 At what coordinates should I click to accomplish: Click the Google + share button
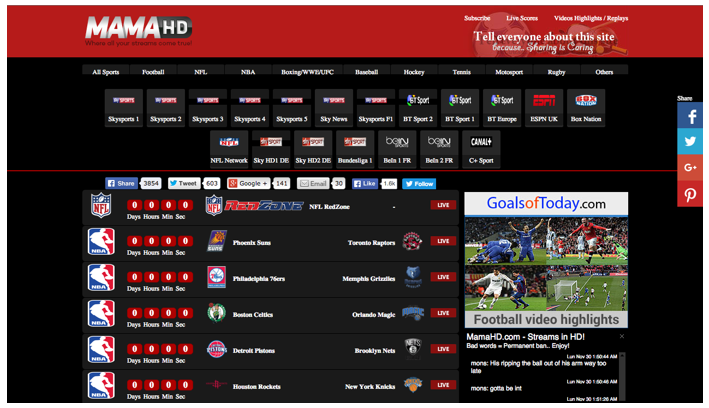coord(249,183)
